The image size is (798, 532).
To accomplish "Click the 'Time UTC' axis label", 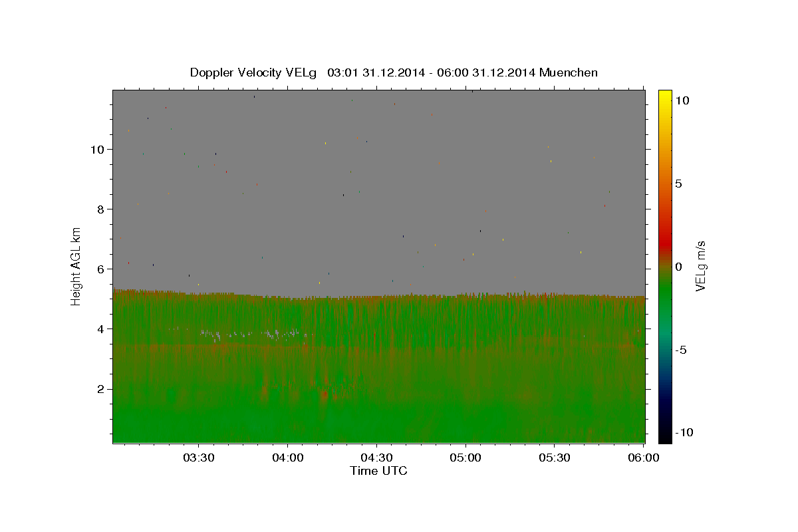I will pos(378,471).
